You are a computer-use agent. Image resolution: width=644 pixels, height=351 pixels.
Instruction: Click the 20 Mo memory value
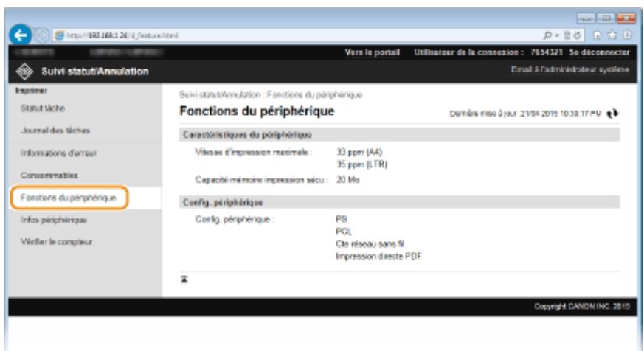click(x=348, y=180)
